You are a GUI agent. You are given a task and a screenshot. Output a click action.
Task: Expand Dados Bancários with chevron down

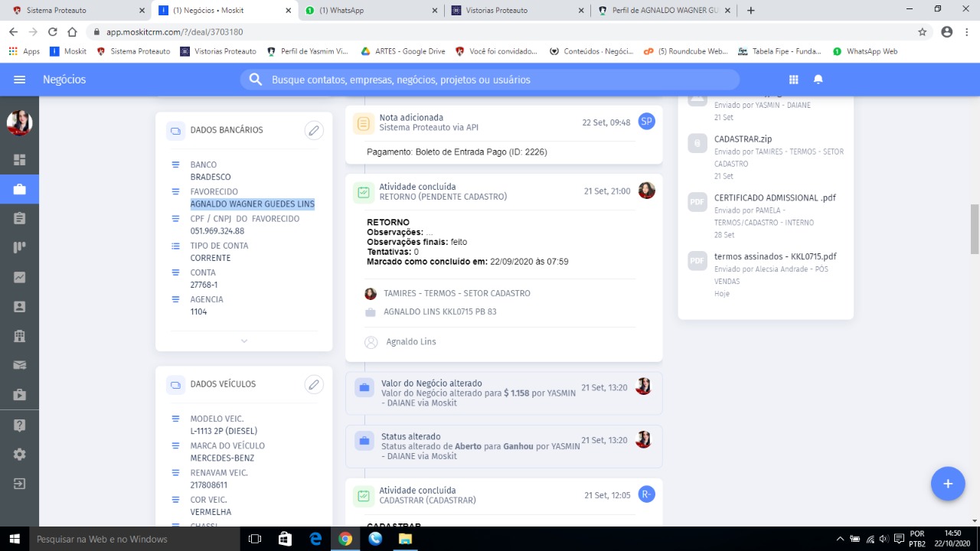243,341
